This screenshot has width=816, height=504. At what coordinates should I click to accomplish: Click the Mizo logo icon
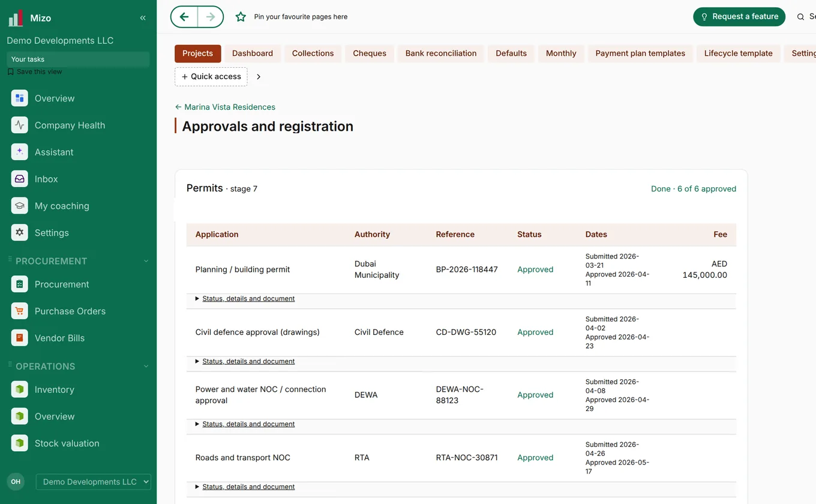[16, 18]
